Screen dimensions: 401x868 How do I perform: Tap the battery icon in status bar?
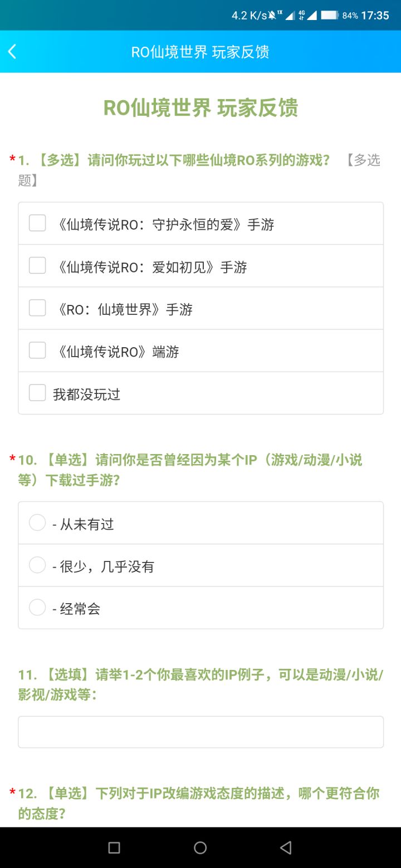pyautogui.click(x=330, y=16)
